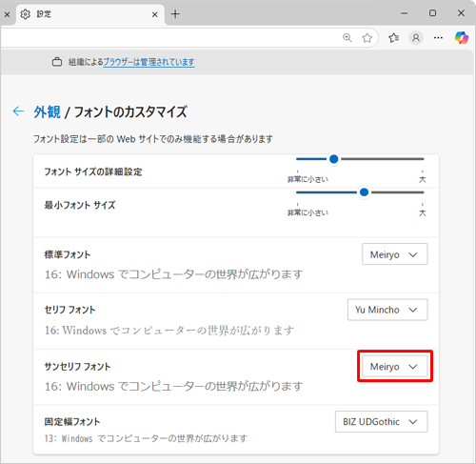Click the gear icon on the 設定 tab
The width and height of the screenshot is (476, 464).
click(x=26, y=14)
